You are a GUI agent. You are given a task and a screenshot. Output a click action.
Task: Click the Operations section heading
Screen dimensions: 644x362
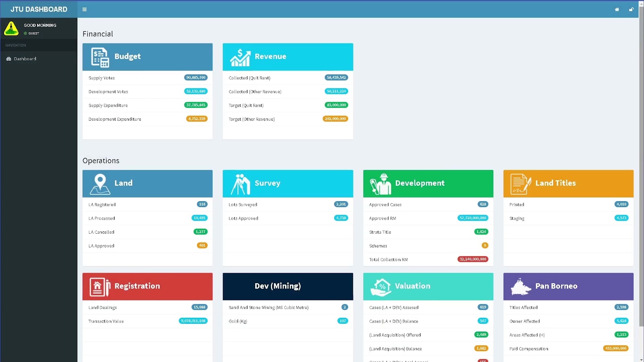[101, 161]
